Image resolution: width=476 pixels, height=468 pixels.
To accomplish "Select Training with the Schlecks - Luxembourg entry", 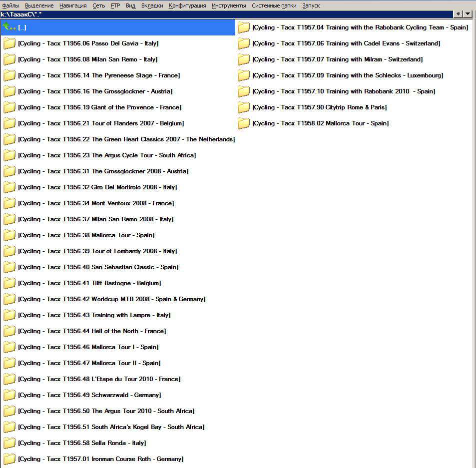I will 348,75.
